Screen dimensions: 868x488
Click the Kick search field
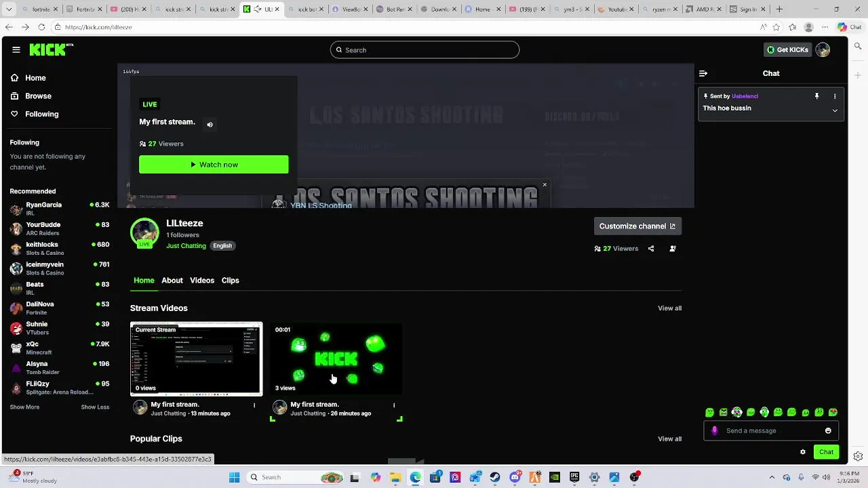[425, 50]
